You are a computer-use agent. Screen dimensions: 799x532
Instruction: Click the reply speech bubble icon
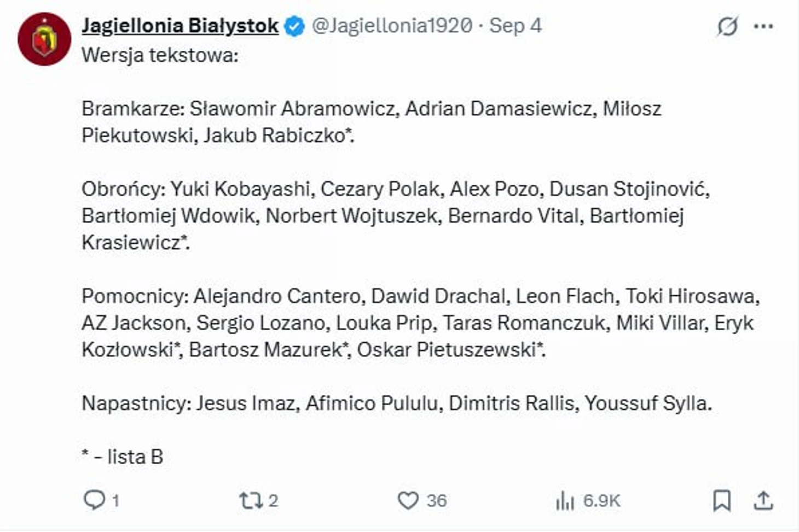tap(94, 500)
